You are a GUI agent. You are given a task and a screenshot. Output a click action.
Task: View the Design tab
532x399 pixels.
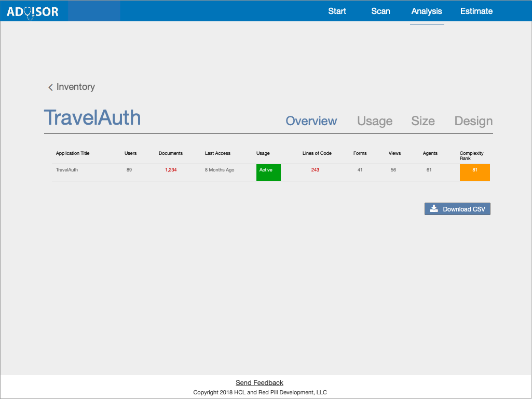[473, 121]
